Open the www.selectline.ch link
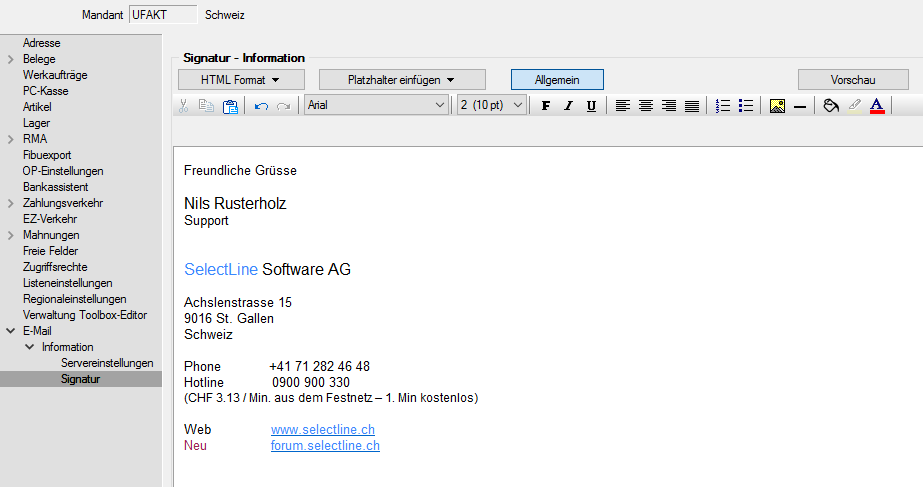The height and width of the screenshot is (487, 923). click(323, 430)
